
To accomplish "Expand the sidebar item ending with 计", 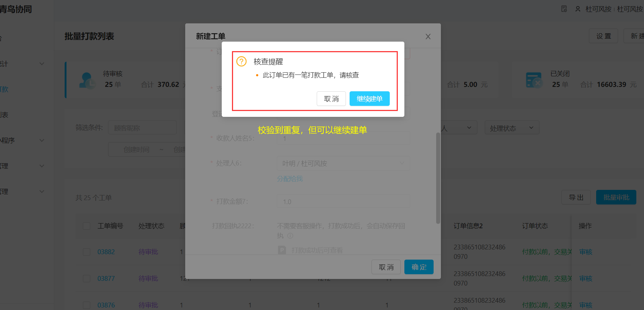I will [x=42, y=64].
